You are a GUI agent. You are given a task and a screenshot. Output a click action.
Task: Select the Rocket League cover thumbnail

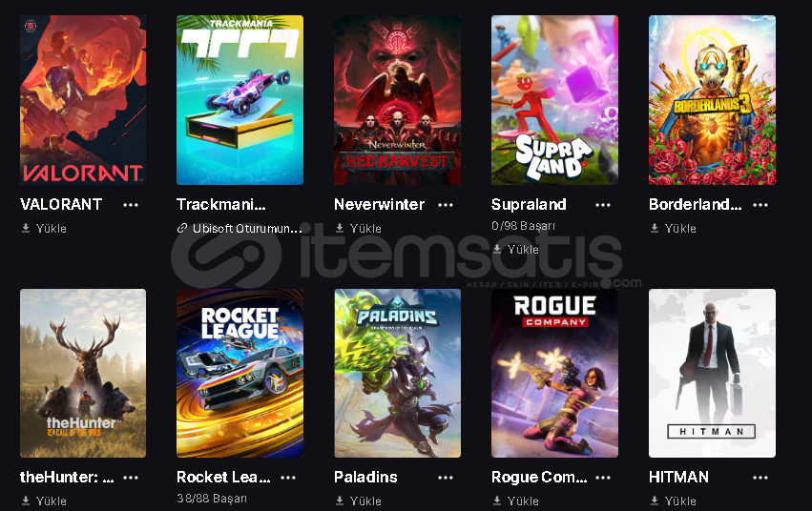[x=239, y=373]
